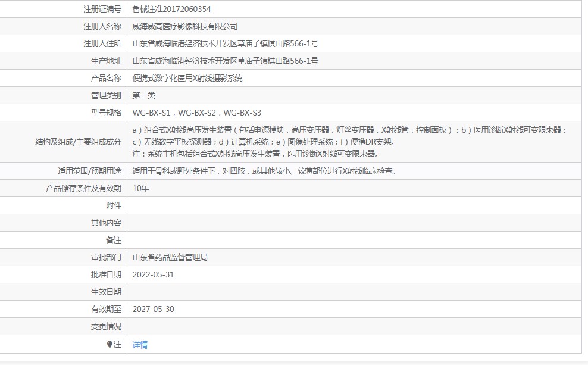Click the 产品储存条件及有效期 label
This screenshot has width=588, height=365.
[84, 188]
